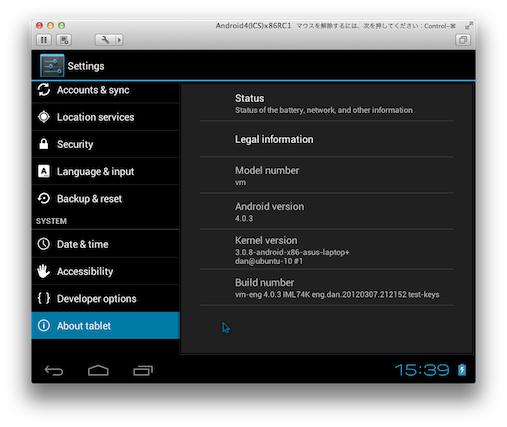This screenshot has width=507, height=427.
Task: Tap the clock showing 15:39
Action: click(422, 370)
